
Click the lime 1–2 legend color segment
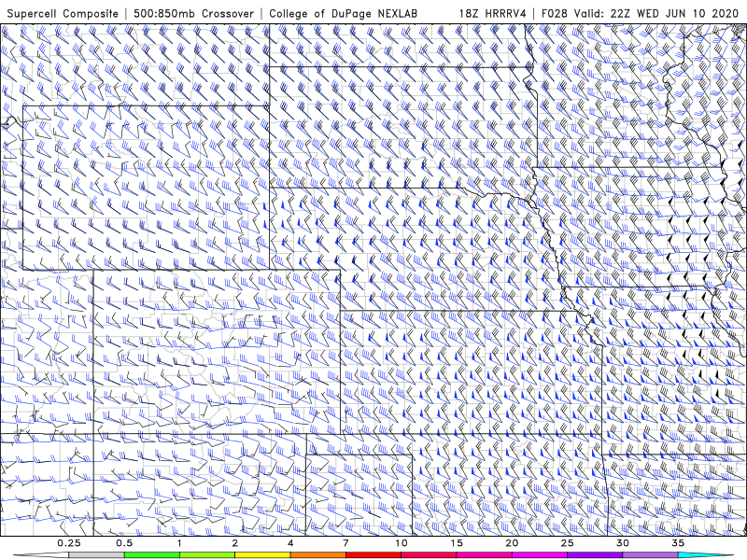207,555
